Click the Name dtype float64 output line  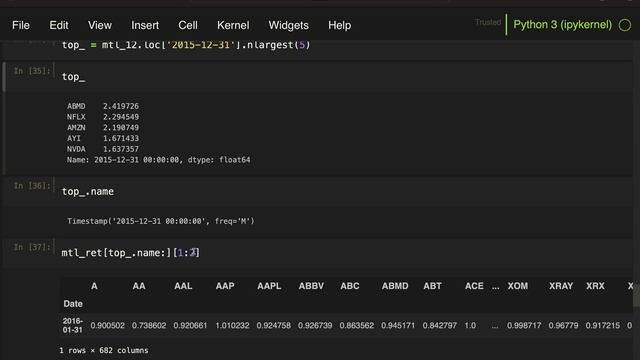point(158,160)
